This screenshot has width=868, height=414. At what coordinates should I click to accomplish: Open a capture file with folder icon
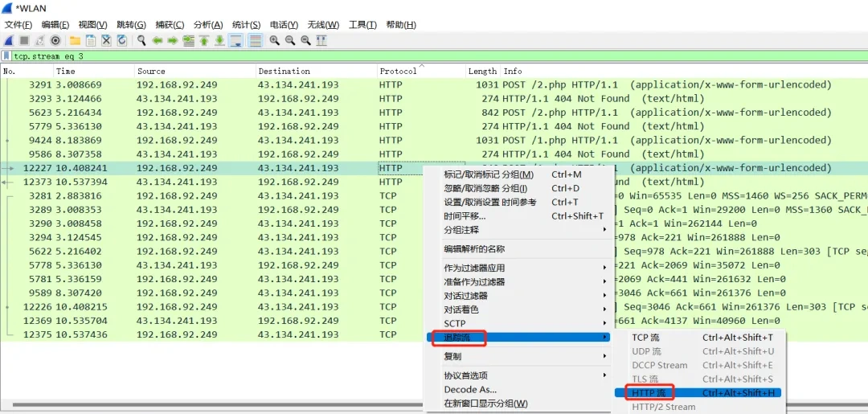click(75, 40)
